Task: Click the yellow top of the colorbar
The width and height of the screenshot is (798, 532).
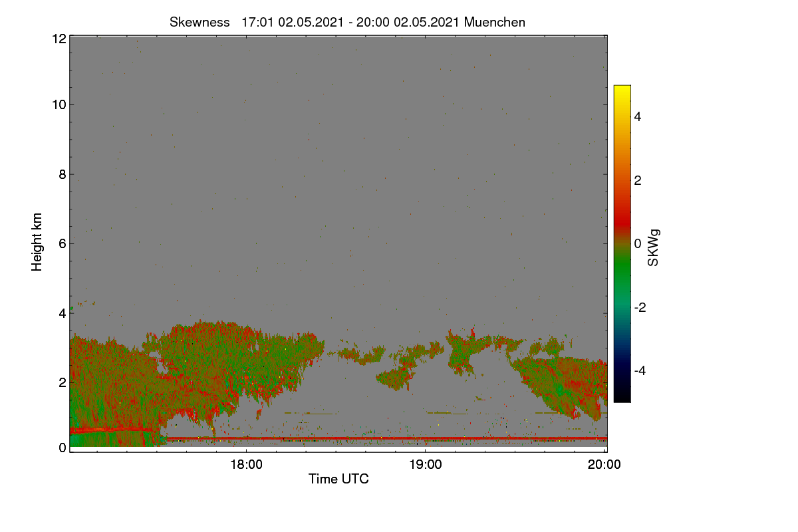Action: (x=622, y=90)
